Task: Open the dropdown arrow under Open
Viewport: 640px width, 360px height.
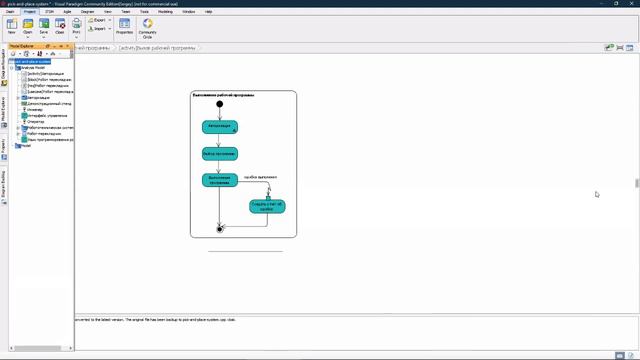Action: (x=28, y=37)
